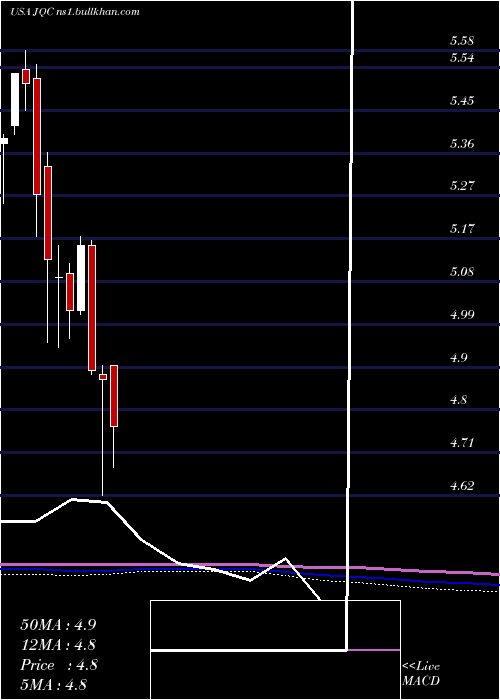Image resolution: width=500 pixels, height=700 pixels.
Task: Click the 5MA : 4.8 readout
Action: point(53,684)
